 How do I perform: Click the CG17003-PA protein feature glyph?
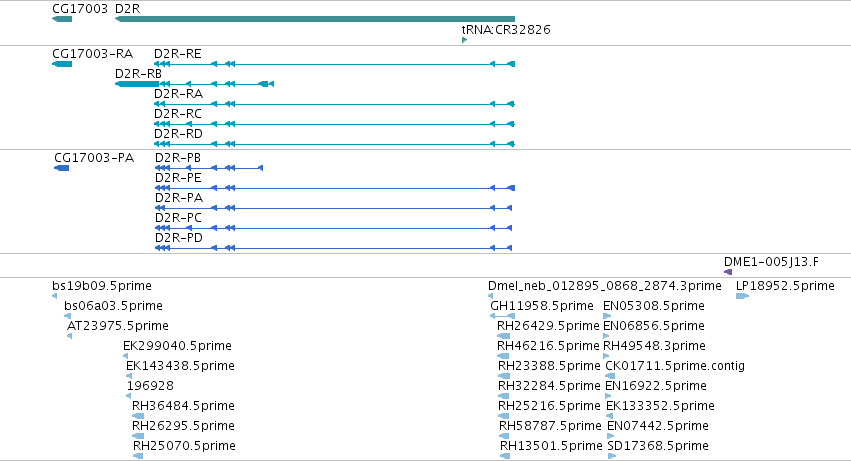(x=62, y=168)
